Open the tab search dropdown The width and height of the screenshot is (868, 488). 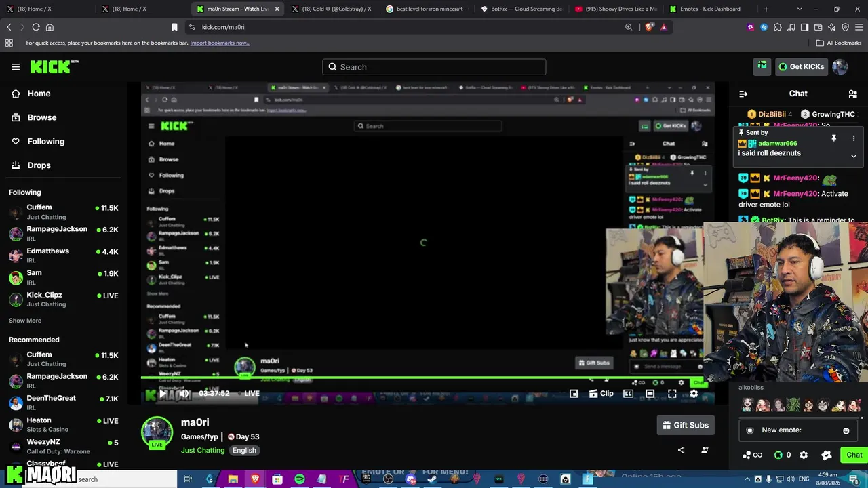coord(800,9)
